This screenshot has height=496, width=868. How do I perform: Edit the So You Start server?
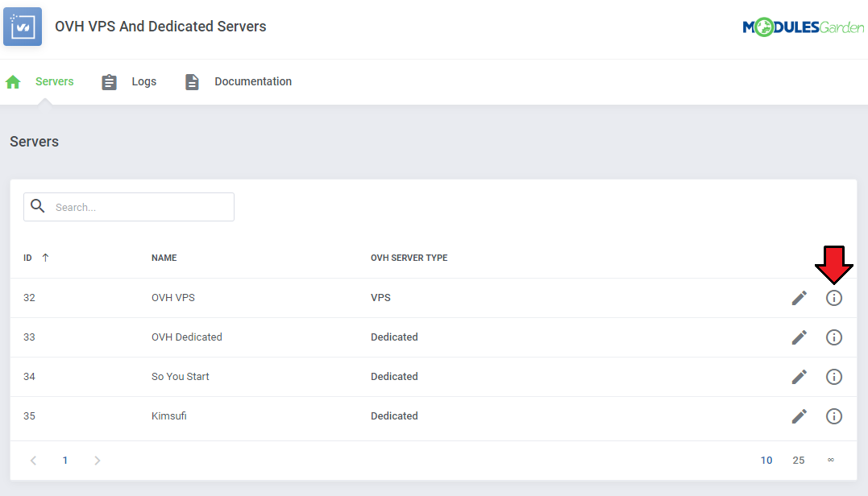pos(799,377)
